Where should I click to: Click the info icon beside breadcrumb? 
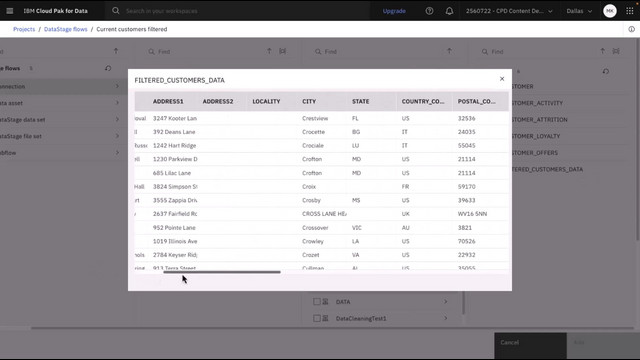(631, 29)
